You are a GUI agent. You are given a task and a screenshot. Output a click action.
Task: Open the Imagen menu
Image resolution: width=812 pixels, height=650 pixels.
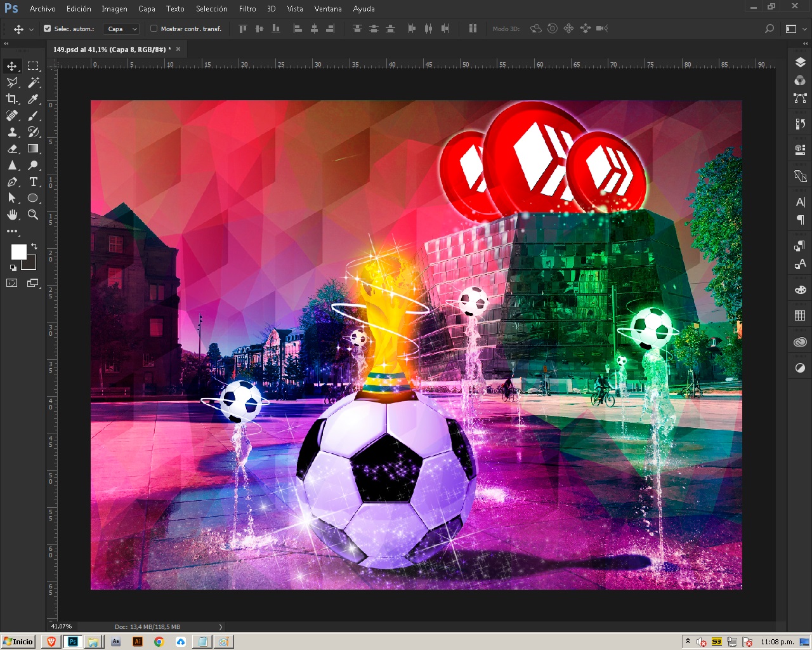pyautogui.click(x=114, y=9)
